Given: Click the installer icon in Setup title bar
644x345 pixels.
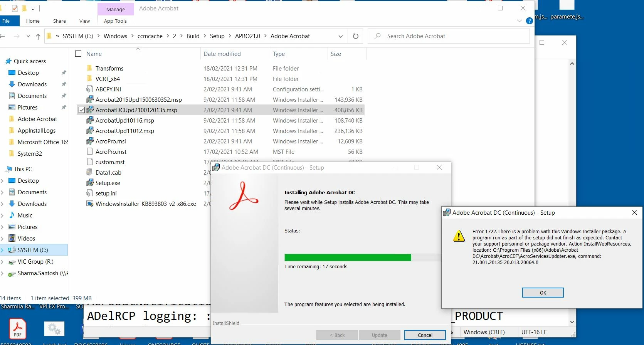Looking at the screenshot, I should coord(216,167).
